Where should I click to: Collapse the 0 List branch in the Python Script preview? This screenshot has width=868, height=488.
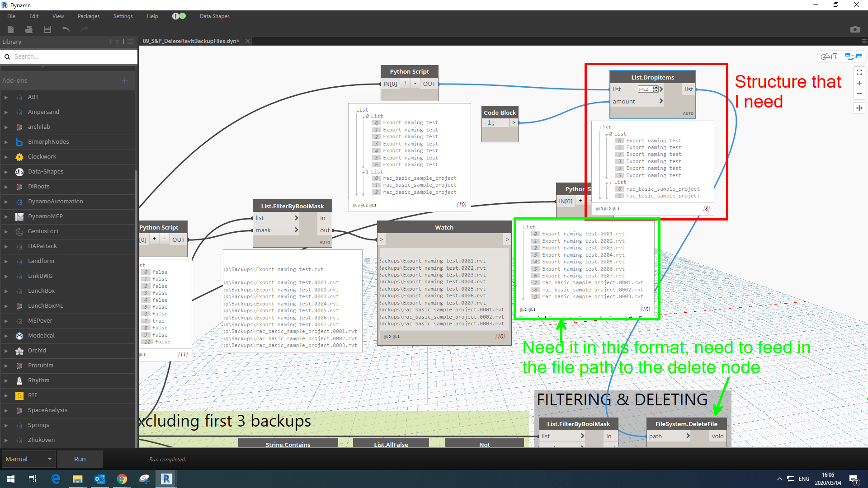(x=363, y=117)
